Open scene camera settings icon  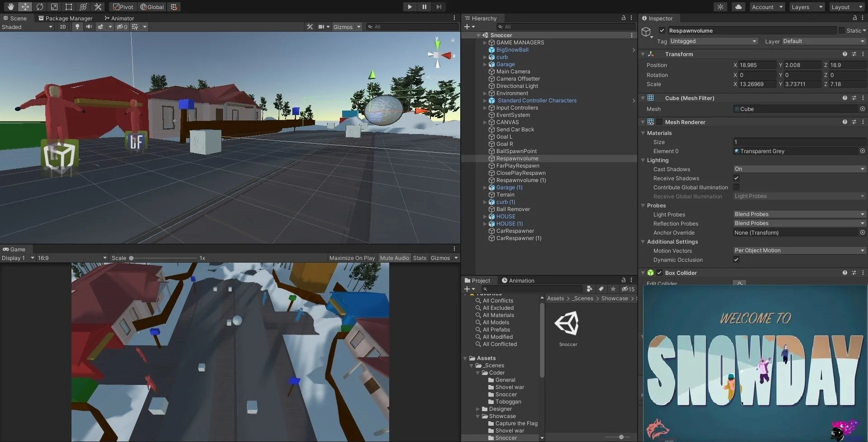point(321,27)
